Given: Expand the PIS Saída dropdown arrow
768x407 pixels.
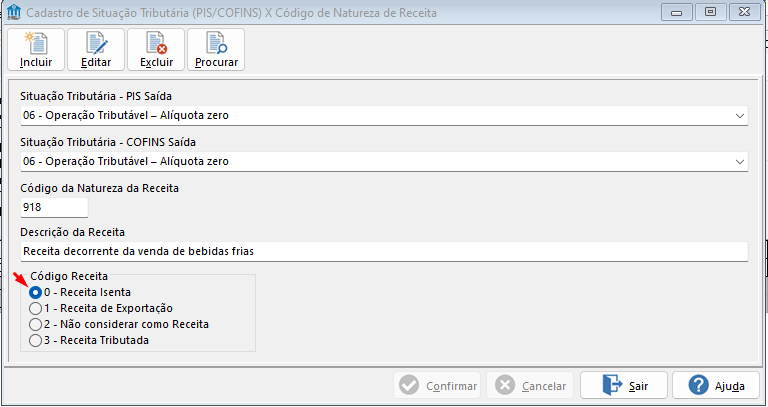Looking at the screenshot, I should point(740,116).
